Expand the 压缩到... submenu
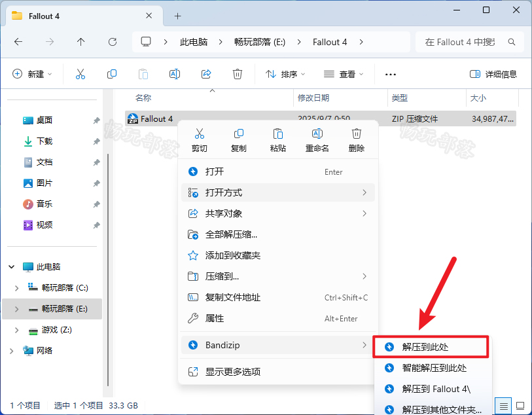Screen dimensions: 532x415 coord(278,276)
